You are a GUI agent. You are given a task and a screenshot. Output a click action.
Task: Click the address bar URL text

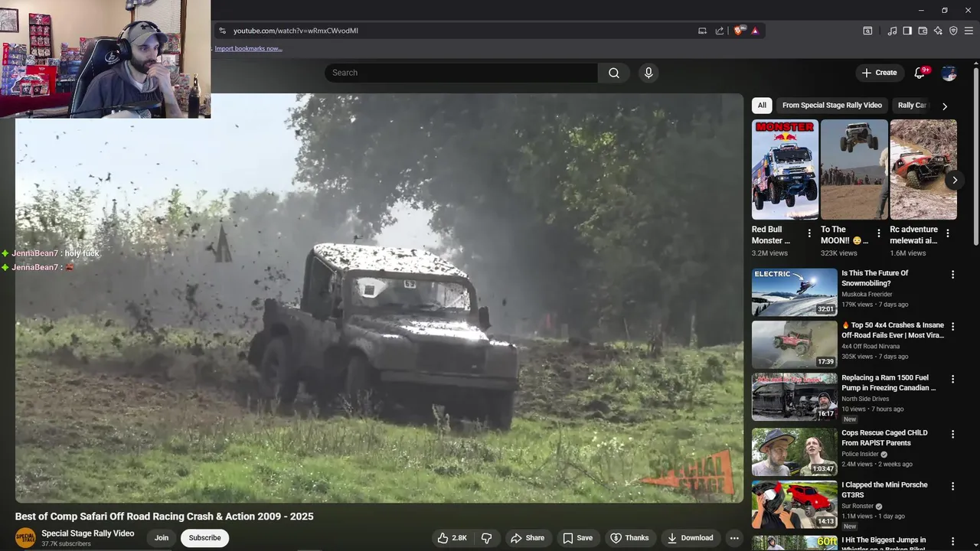coord(296,31)
